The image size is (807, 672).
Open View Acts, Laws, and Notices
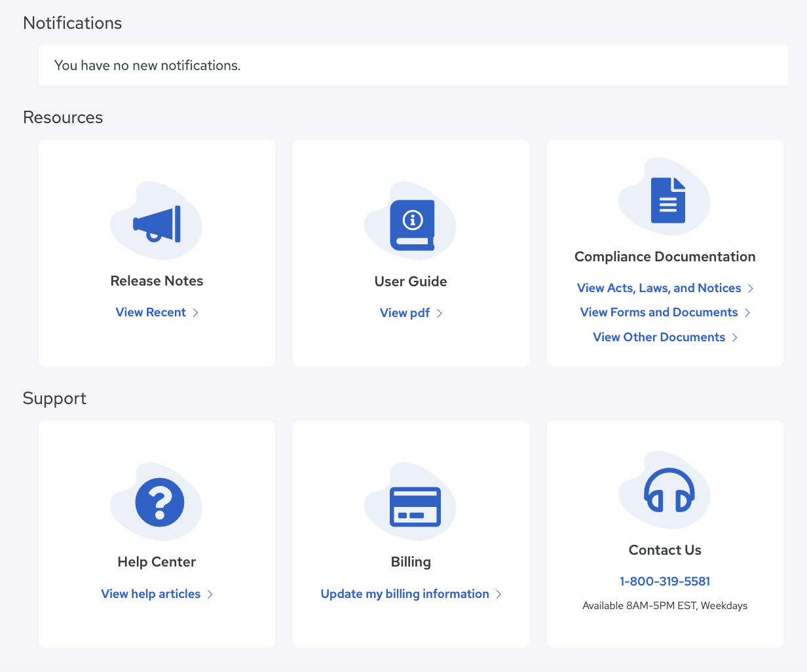click(x=659, y=288)
